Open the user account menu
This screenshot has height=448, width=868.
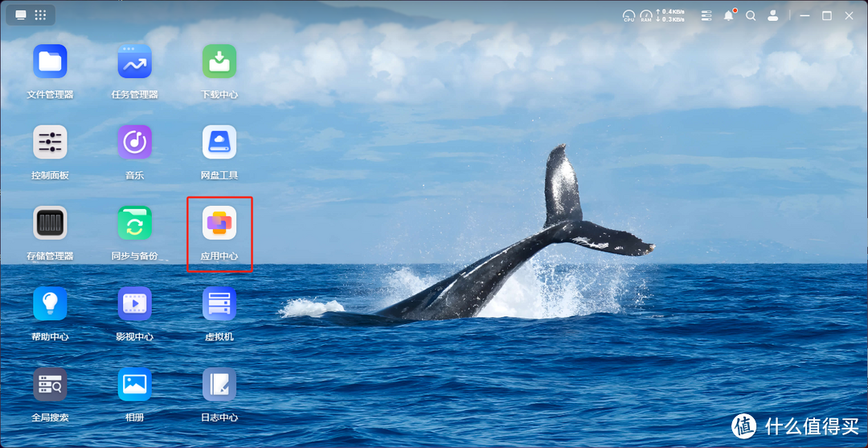pos(773,15)
